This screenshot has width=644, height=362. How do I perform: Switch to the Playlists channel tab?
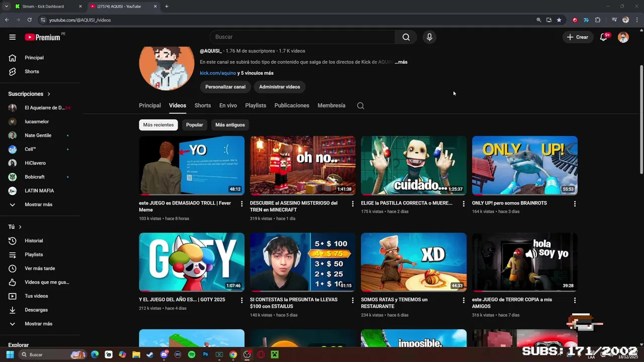tap(256, 106)
